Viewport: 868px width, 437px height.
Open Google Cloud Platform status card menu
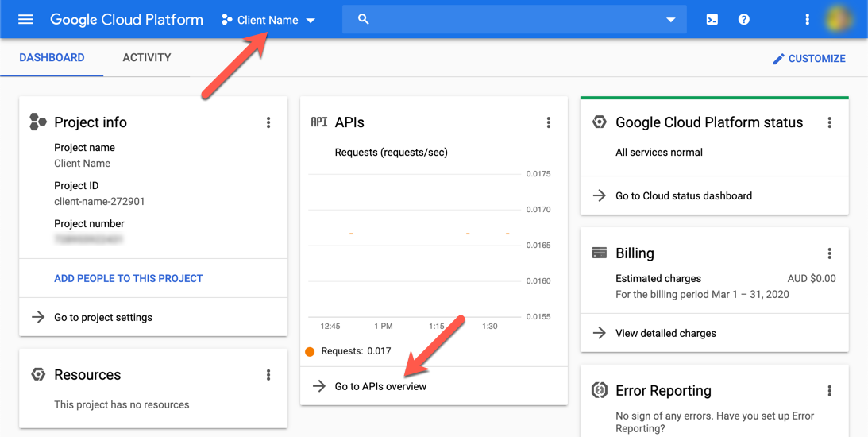(x=829, y=122)
